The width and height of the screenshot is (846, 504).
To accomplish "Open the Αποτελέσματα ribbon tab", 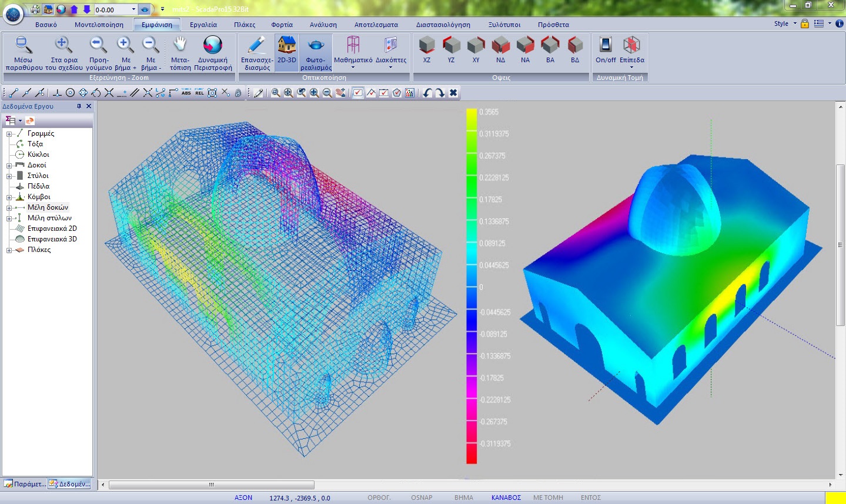I will tap(376, 25).
